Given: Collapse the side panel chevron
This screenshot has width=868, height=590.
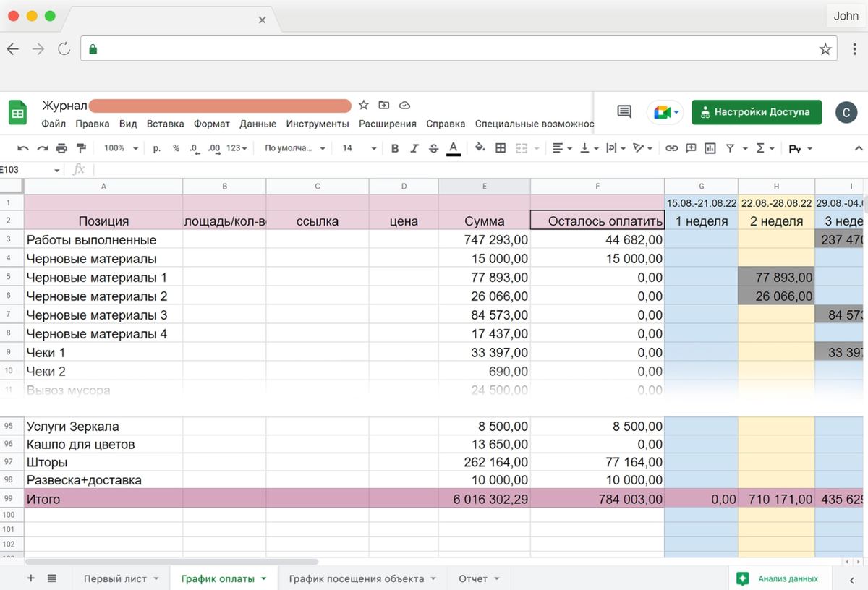Looking at the screenshot, I should click(851, 579).
